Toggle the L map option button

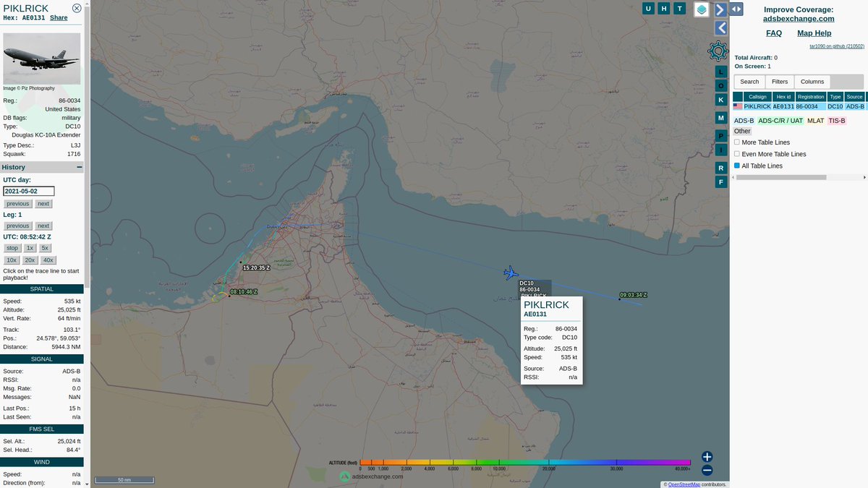tap(720, 72)
